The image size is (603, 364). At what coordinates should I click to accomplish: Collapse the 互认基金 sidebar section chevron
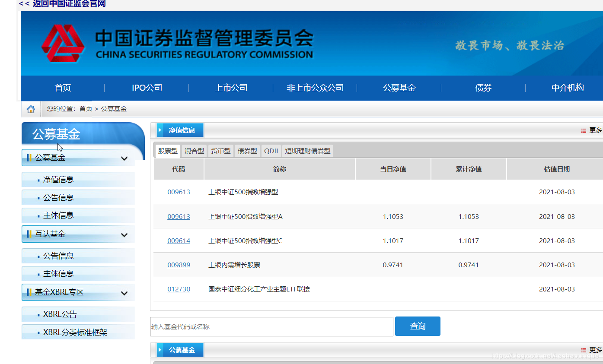point(124,235)
